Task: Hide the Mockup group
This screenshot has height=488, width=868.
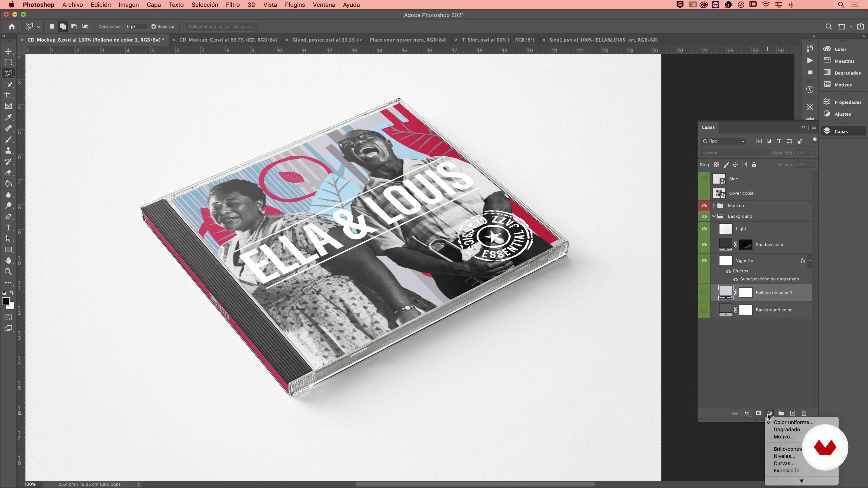Action: 704,206
